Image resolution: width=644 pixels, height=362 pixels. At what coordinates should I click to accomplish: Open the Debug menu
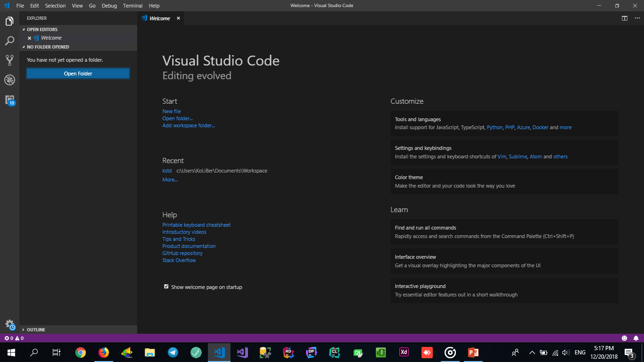(109, 6)
